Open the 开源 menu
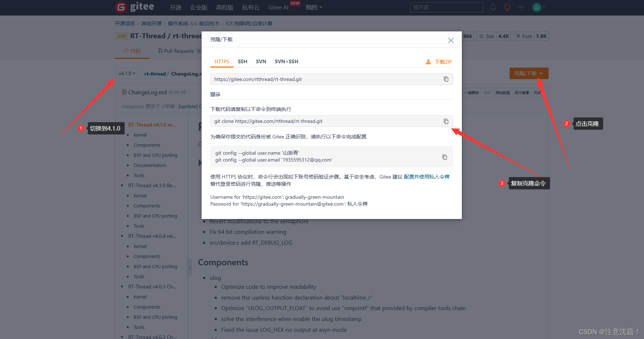The width and height of the screenshot is (644, 339). [175, 7]
